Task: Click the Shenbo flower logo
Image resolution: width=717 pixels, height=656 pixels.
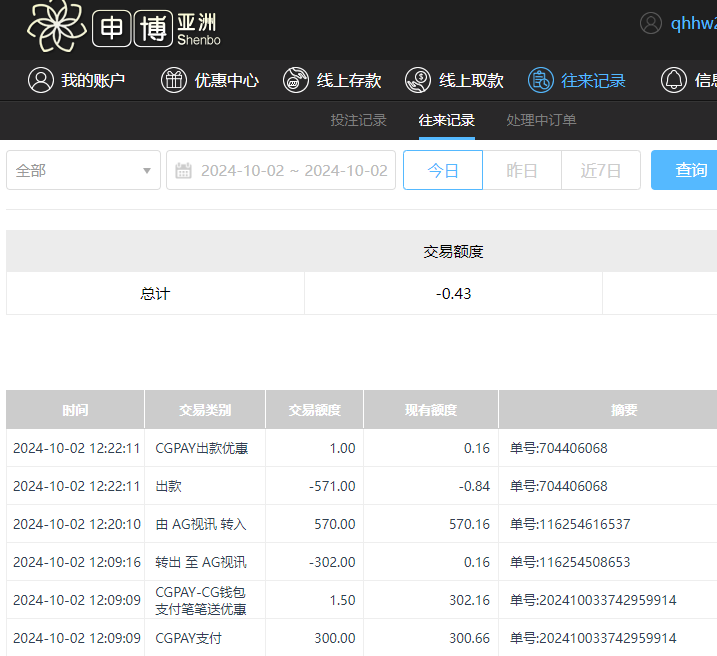Action: click(x=56, y=27)
